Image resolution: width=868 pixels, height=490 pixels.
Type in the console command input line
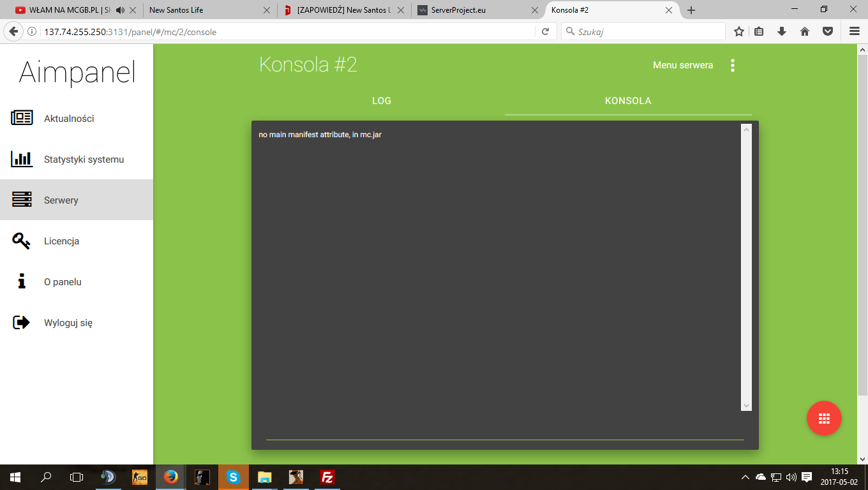click(504, 432)
